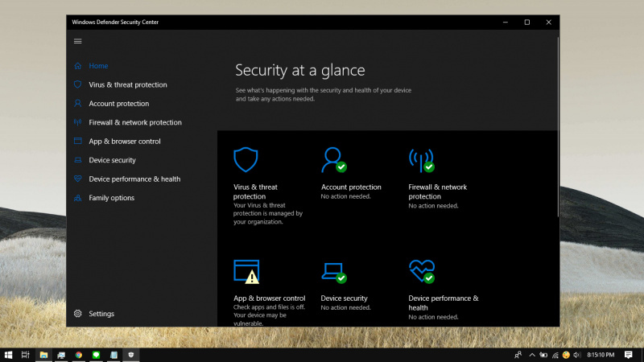
Task: Click "Firewall & network protection" tile title
Action: (x=437, y=191)
